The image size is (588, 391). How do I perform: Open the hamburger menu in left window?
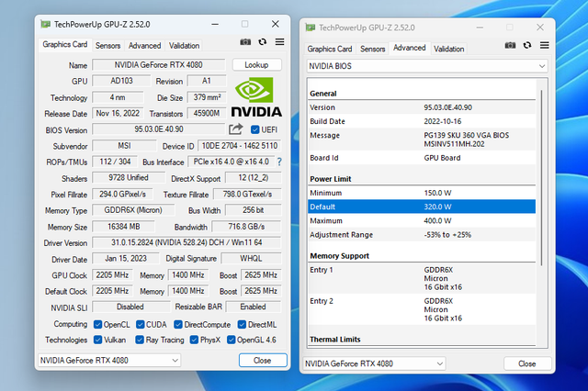(279, 42)
